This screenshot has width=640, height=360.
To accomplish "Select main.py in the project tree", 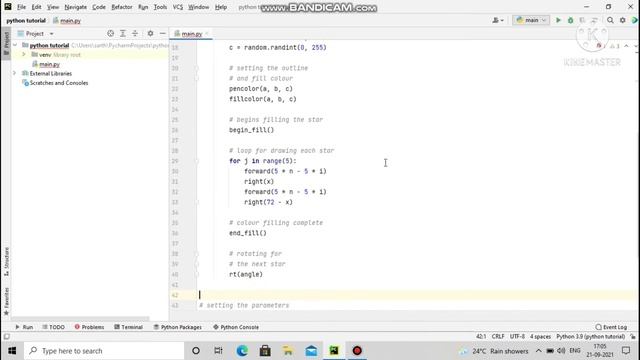I will click(49, 64).
